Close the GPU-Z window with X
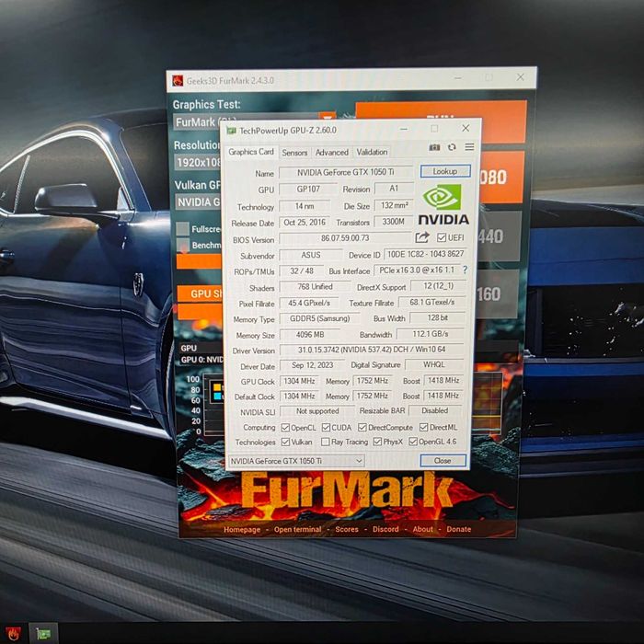The image size is (644, 644). pos(466,128)
